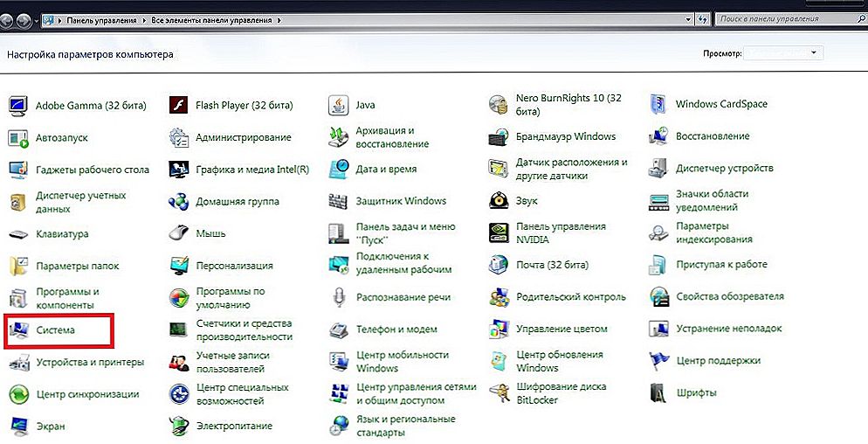The image size is (868, 444).
Task: Open Программы по умолчанию link
Action: [231, 298]
